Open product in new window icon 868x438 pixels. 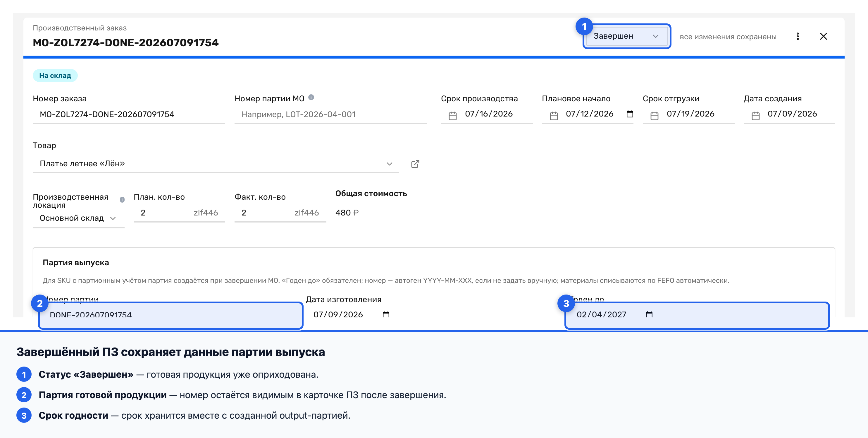(x=415, y=164)
